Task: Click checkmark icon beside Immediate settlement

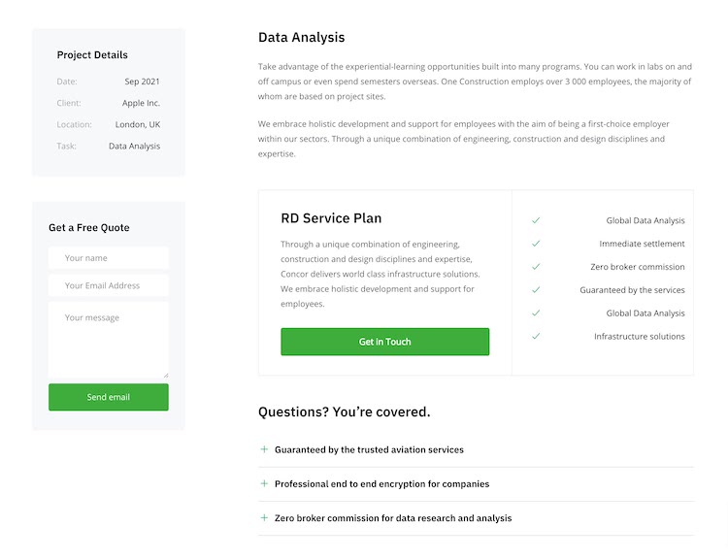Action: pyautogui.click(x=536, y=244)
